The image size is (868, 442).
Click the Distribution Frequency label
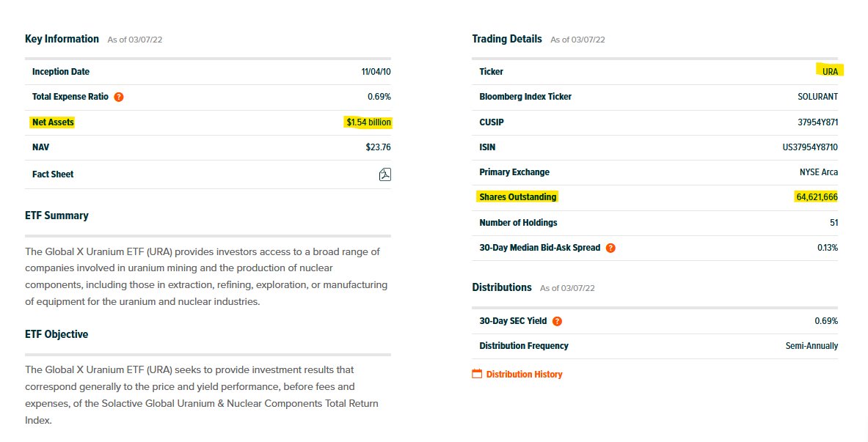coord(524,346)
